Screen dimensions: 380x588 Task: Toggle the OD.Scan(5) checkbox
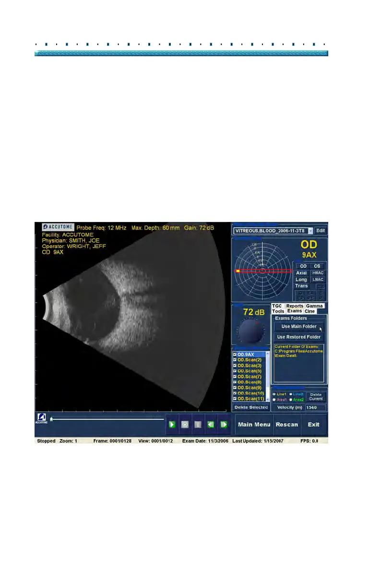(235, 371)
